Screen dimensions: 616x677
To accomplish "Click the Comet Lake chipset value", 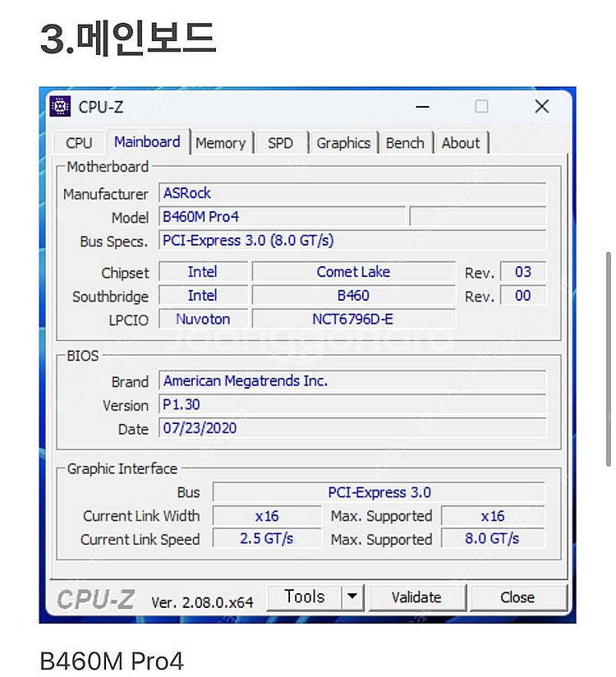I will click(x=353, y=272).
